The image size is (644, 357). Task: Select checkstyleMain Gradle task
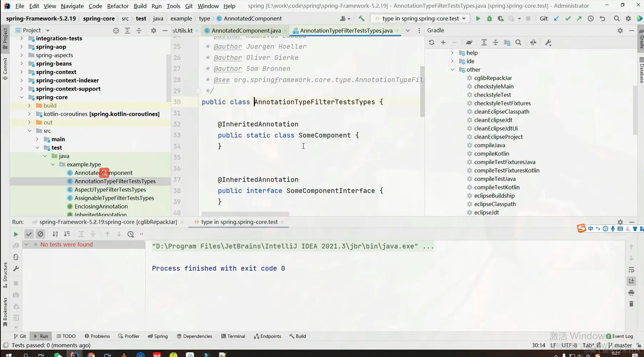pyautogui.click(x=494, y=86)
